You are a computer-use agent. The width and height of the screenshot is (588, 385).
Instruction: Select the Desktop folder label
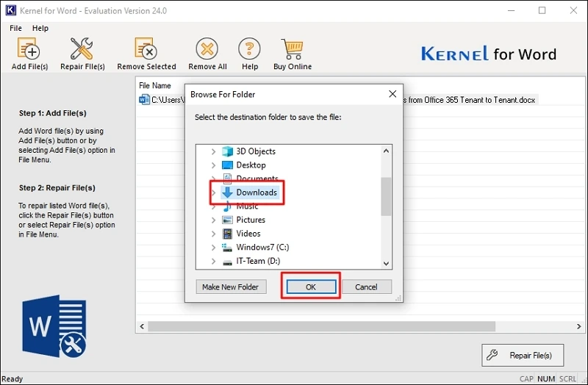[251, 165]
